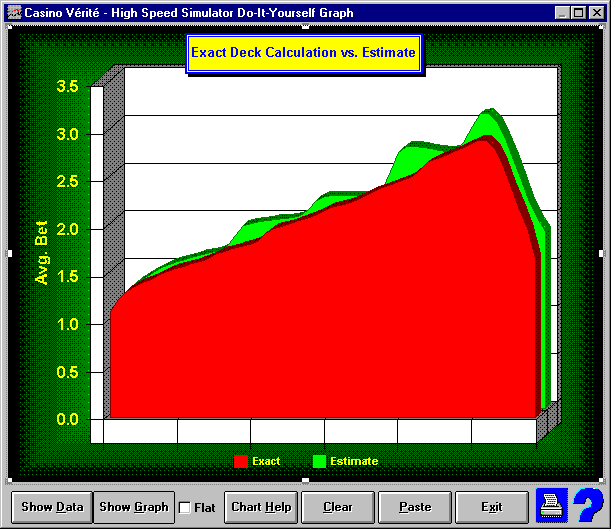Close the Do-It-Yourself Graph window
Screen dimensions: 611x529
point(596,13)
